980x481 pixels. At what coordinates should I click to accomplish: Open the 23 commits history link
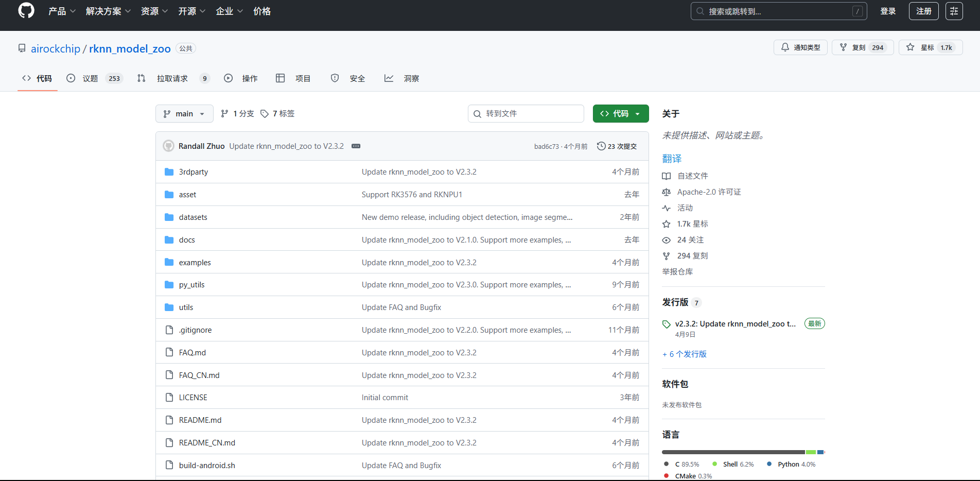pos(617,146)
